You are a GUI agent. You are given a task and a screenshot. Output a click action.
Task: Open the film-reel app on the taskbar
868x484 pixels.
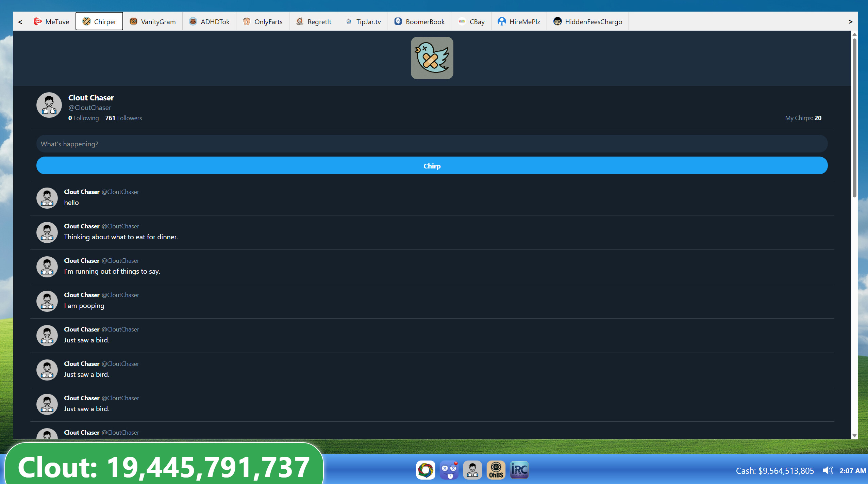[x=426, y=470]
